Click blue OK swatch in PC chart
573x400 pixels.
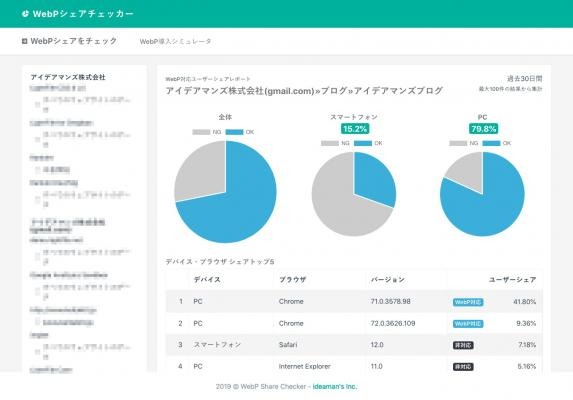click(x=491, y=143)
